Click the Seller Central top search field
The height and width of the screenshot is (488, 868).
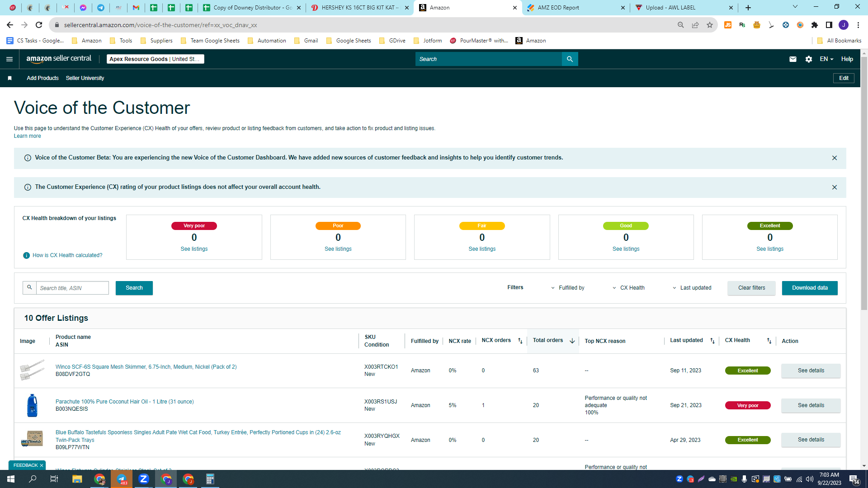pos(488,59)
